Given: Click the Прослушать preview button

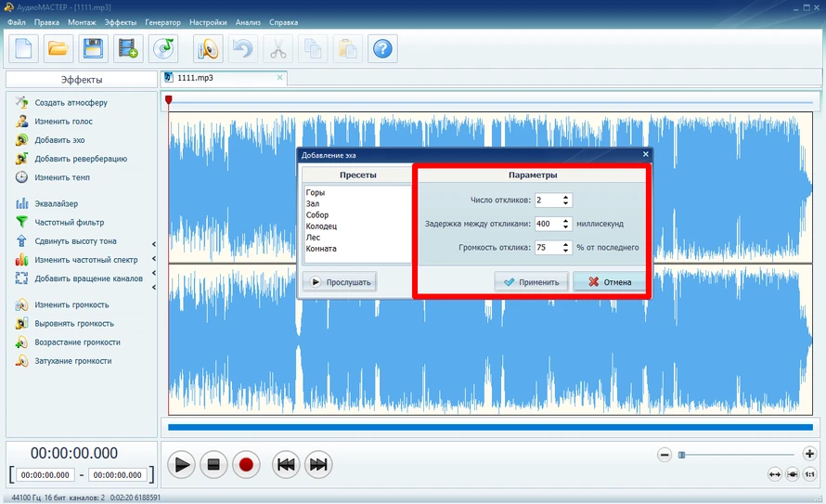Looking at the screenshot, I should [x=340, y=282].
